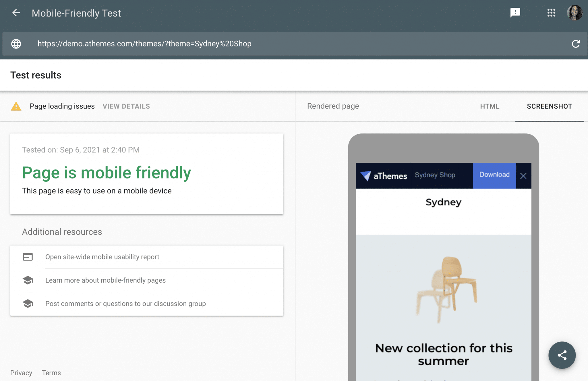Open the share button at bottom right

562,355
